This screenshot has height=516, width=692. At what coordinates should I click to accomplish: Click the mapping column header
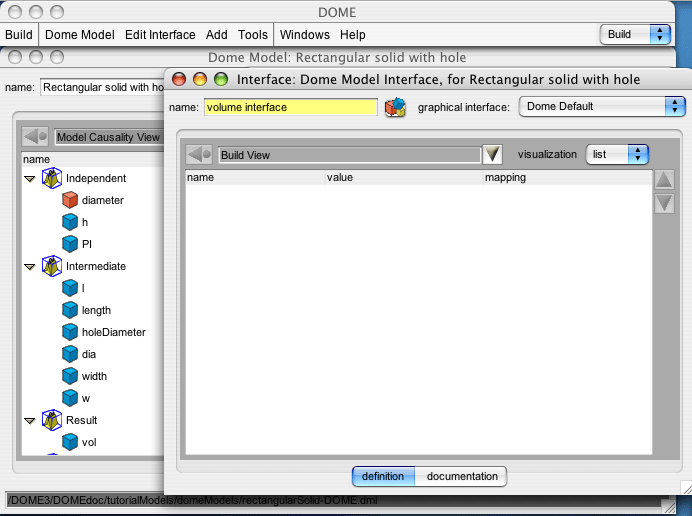pyautogui.click(x=568, y=177)
